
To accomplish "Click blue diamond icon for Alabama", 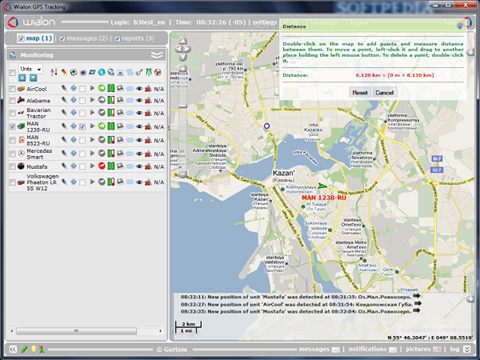I will [x=73, y=100].
